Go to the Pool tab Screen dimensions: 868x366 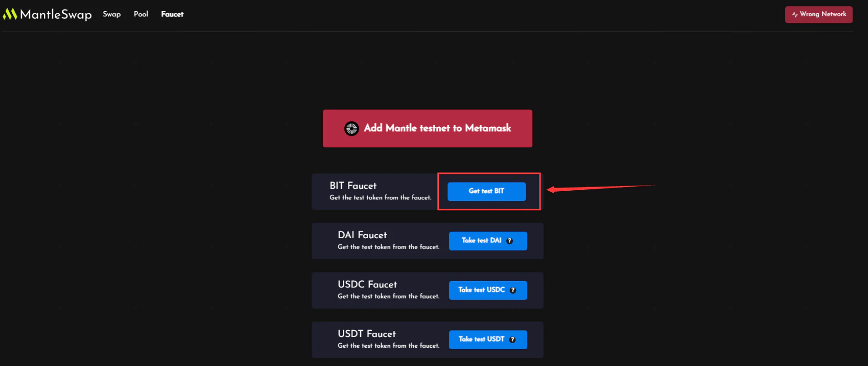click(x=141, y=14)
